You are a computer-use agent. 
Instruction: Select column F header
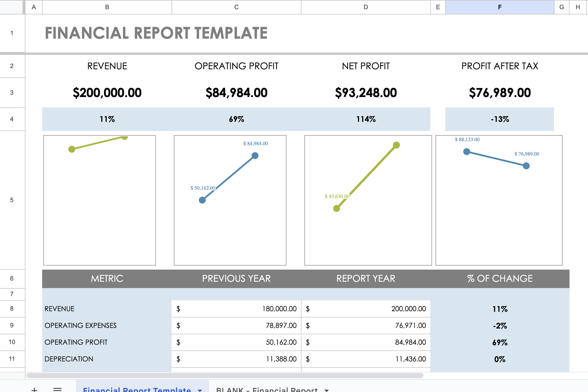click(x=500, y=7)
